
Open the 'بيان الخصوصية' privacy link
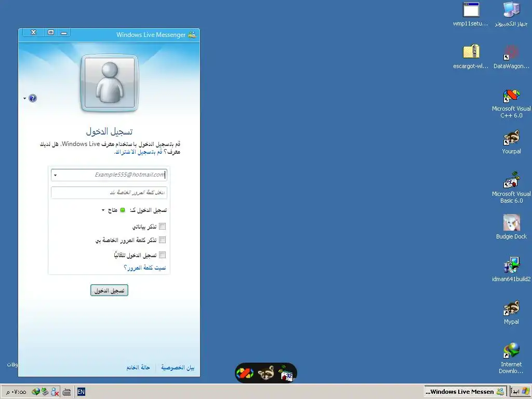click(x=178, y=367)
